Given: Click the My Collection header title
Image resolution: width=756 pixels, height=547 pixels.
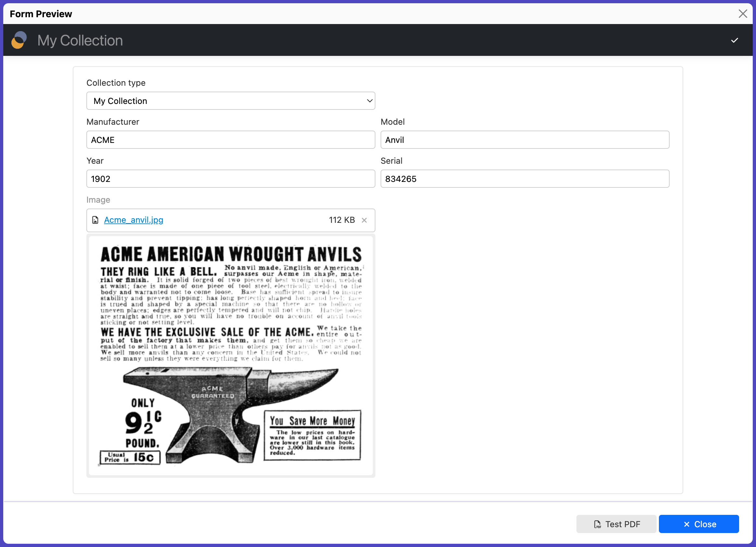Looking at the screenshot, I should 80,40.
